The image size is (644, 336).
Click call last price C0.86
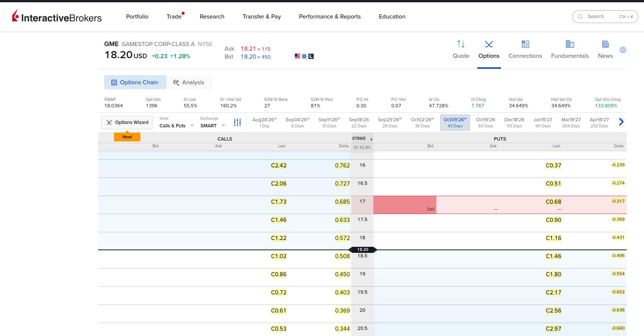pyautogui.click(x=279, y=274)
